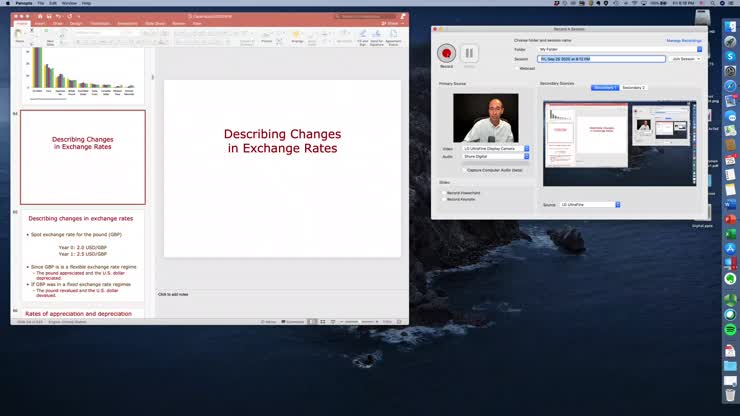Open the Design ribbon tab in PowerPoint

[x=76, y=23]
